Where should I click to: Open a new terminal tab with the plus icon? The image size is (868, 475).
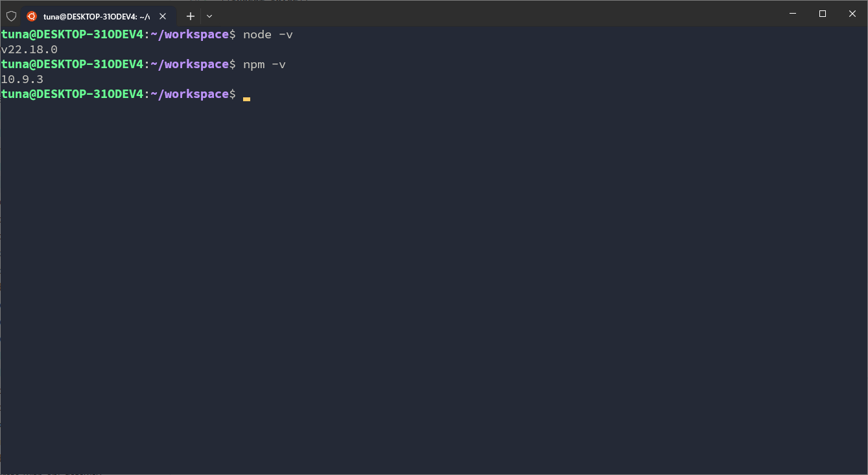point(190,16)
